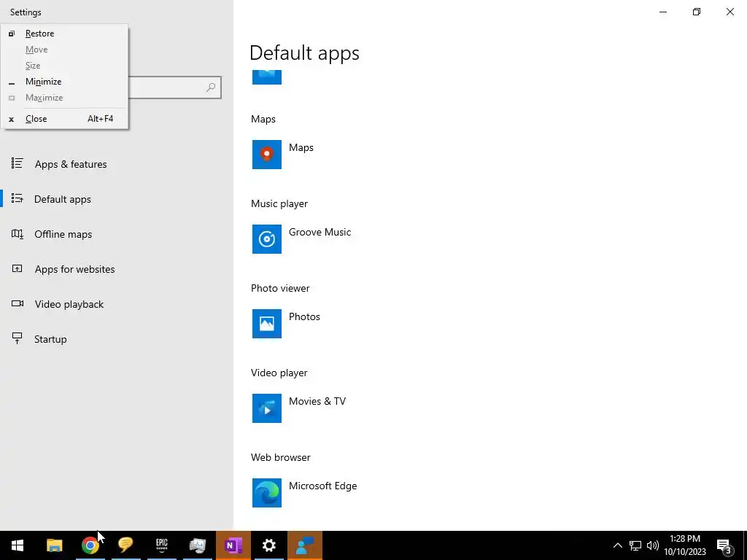The width and height of the screenshot is (747, 560).
Task: Click the volume speaker tray icon
Action: click(x=653, y=545)
